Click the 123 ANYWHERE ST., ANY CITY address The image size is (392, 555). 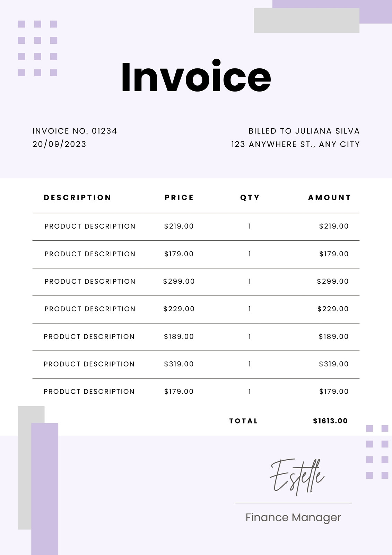pos(295,144)
